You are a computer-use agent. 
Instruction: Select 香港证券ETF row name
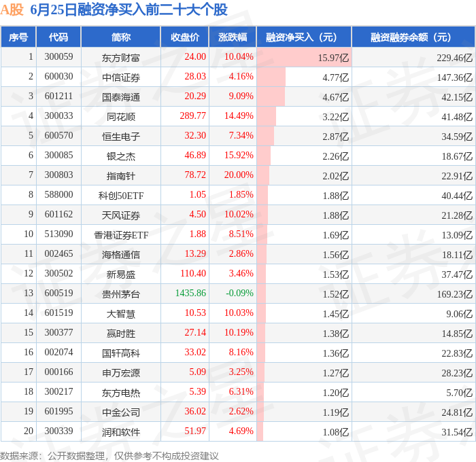[121, 235]
